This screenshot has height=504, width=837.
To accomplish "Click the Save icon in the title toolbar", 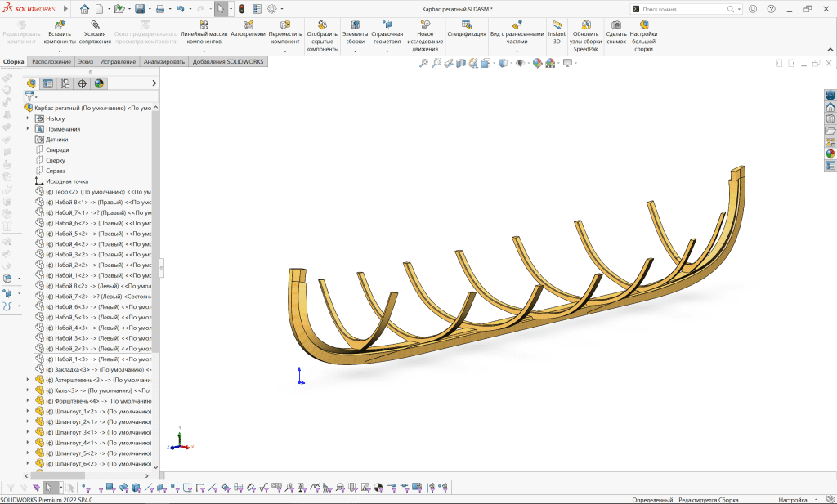I will pos(139,9).
